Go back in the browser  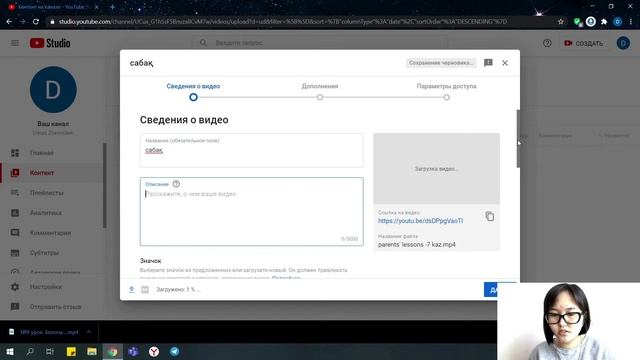[9, 22]
